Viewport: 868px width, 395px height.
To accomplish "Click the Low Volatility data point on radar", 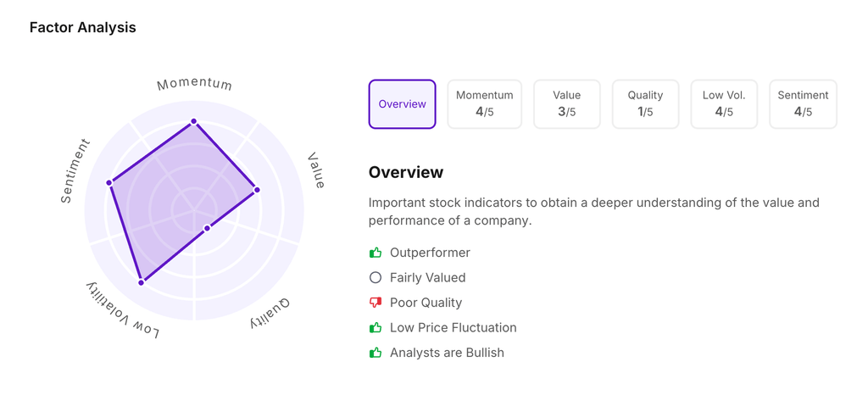I will (142, 282).
